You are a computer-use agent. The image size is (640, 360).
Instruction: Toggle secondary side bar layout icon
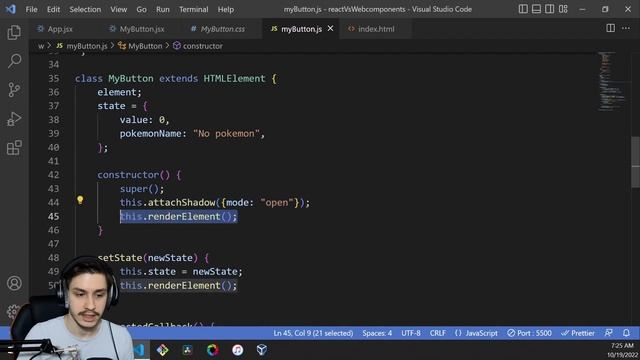coord(549,9)
